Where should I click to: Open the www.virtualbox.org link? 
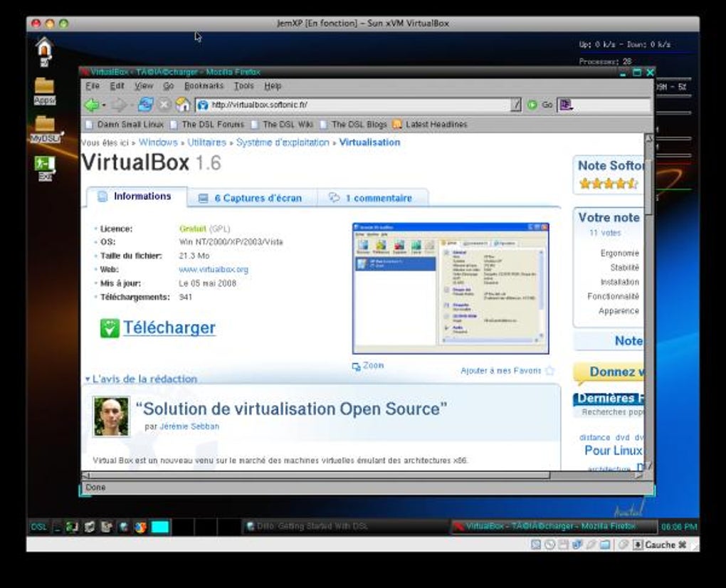click(x=214, y=270)
